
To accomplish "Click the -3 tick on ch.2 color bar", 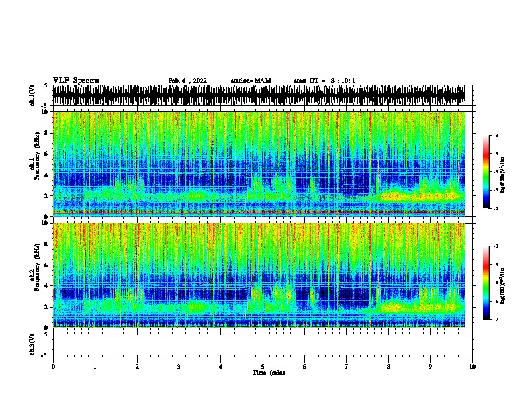I will (x=496, y=246).
